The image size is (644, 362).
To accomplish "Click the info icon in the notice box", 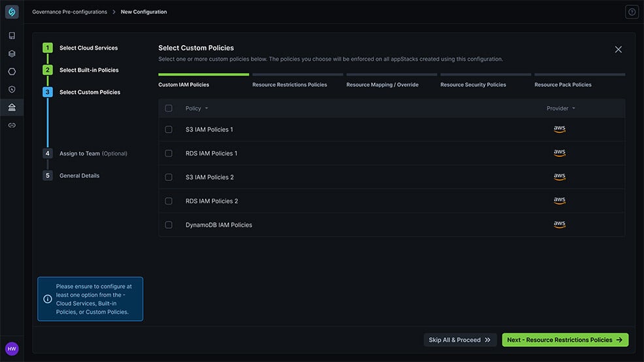I will click(x=48, y=299).
